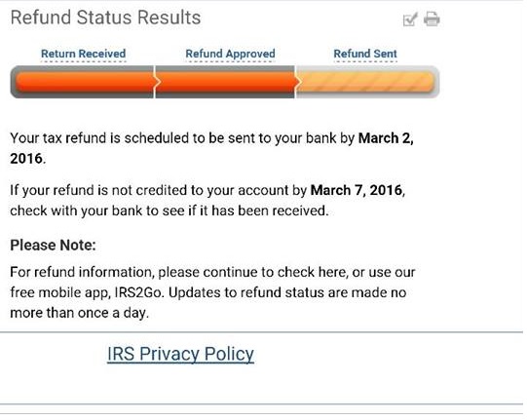Screen dimensions: 527x420
Task: Click the striped light-orange Refund Sent segment
Action: tap(367, 82)
